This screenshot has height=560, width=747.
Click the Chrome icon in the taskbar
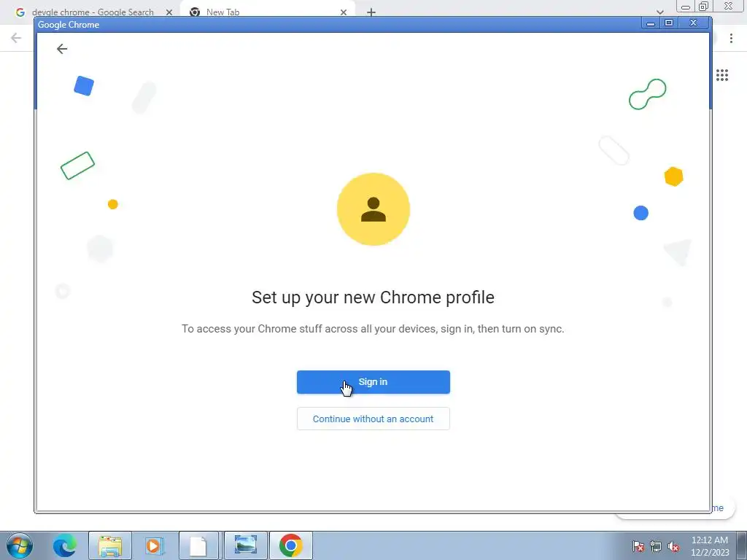click(291, 545)
